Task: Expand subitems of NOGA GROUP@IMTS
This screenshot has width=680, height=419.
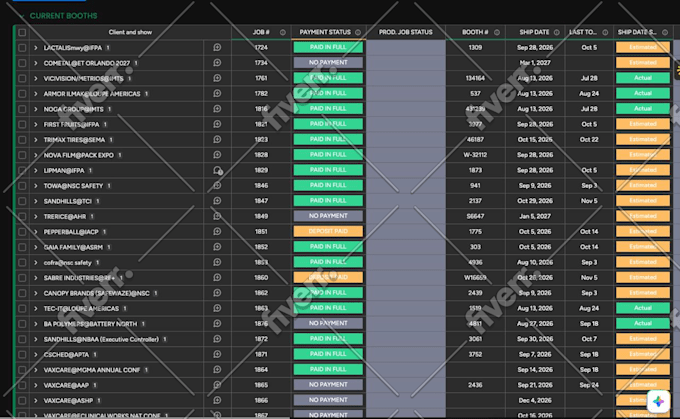Action: tap(36, 109)
